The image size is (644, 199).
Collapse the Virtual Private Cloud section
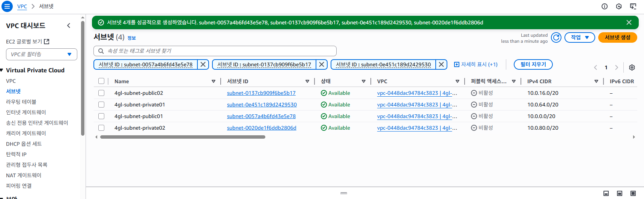tap(2, 70)
